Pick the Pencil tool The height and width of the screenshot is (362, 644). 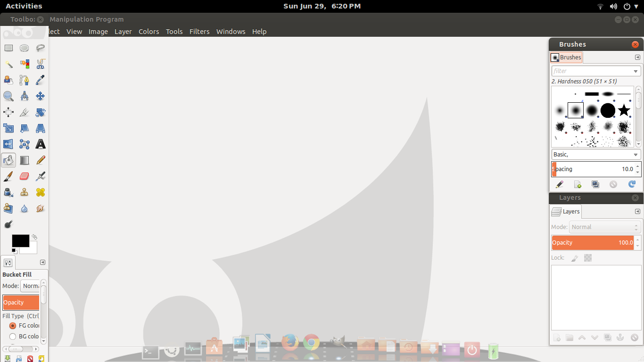point(41,160)
